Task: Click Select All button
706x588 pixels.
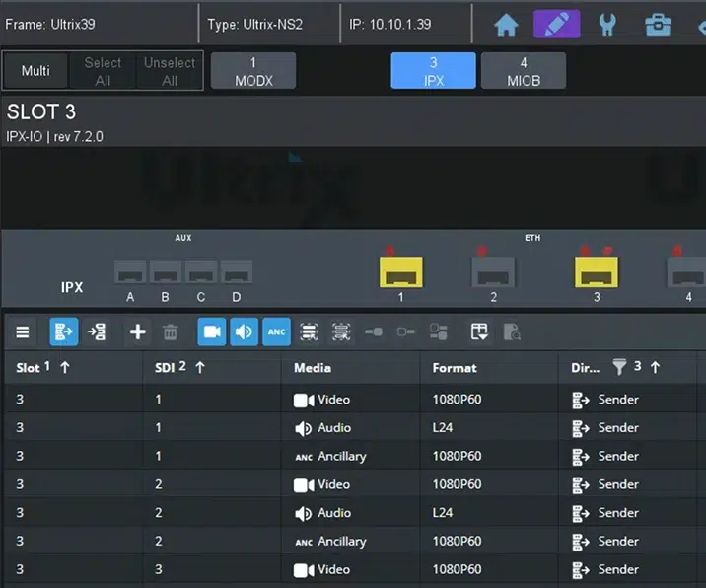Action: pos(103,71)
